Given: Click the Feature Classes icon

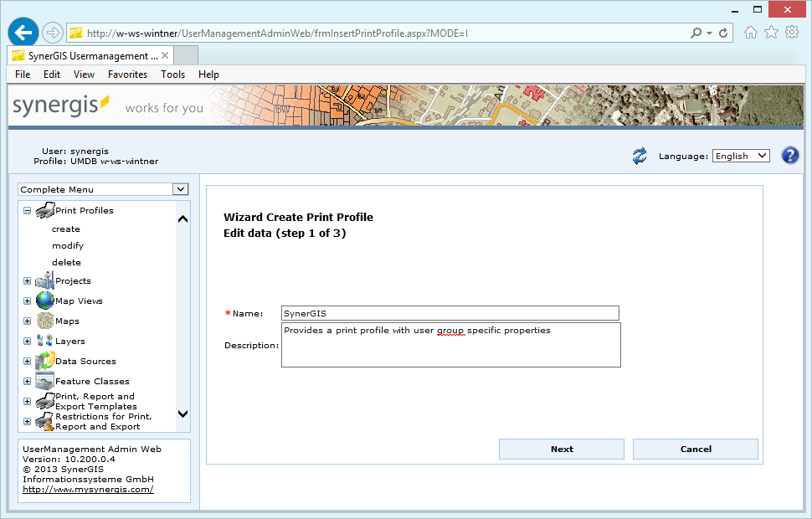Looking at the screenshot, I should 44,381.
